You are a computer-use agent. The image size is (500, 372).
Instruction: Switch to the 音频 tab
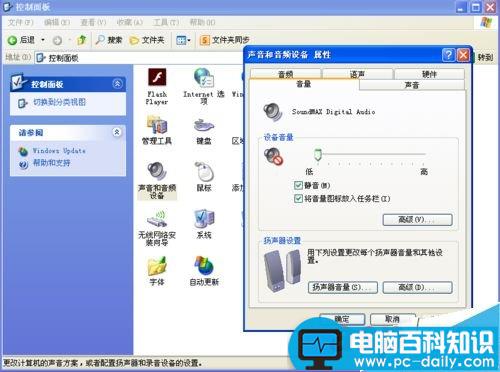(286, 74)
